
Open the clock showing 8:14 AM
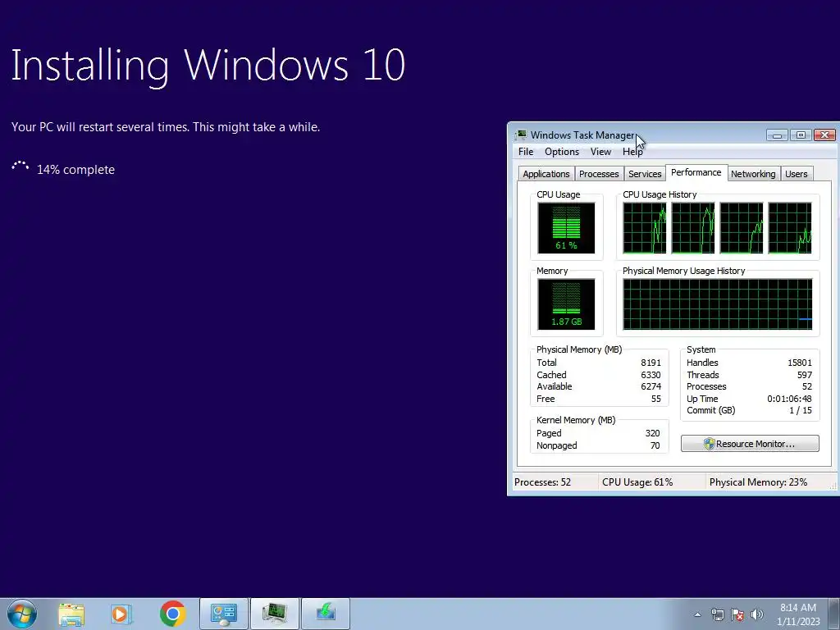[798, 614]
